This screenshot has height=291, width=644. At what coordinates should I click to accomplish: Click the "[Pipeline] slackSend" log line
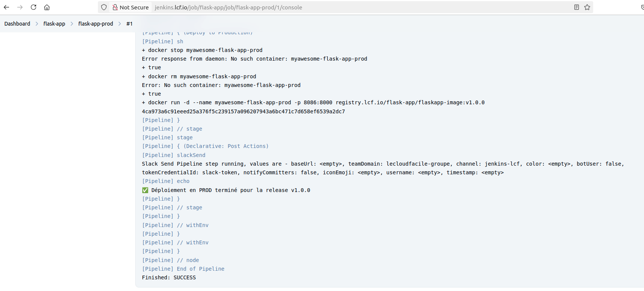[174, 155]
